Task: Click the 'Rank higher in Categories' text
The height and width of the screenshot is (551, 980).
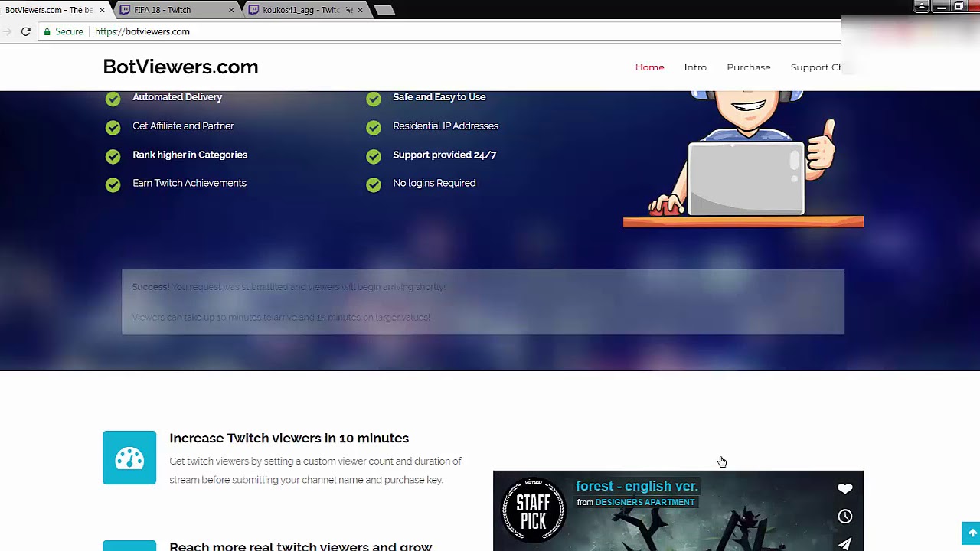Action: tap(190, 155)
